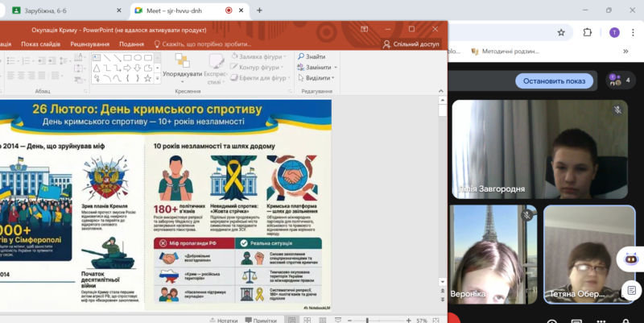This screenshot has height=323, width=644.
Task: Click Спільний доступ share button
Action: pyautogui.click(x=411, y=44)
